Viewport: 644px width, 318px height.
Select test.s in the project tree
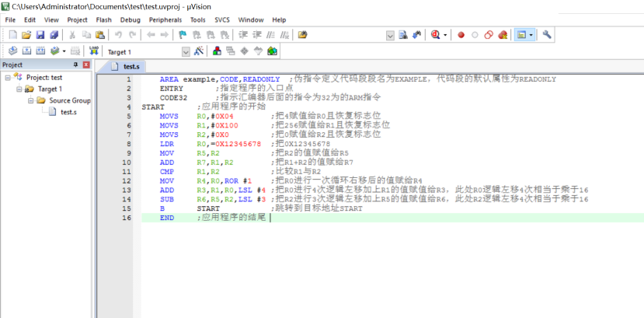click(68, 112)
